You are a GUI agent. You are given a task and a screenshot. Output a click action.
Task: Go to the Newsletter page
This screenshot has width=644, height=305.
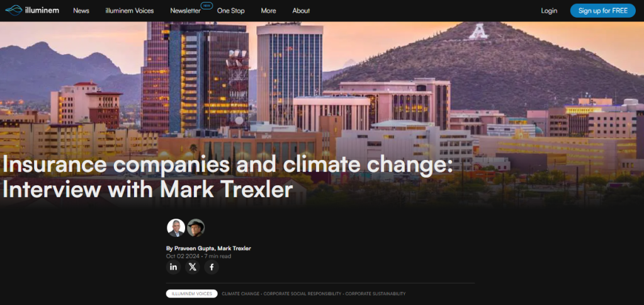point(186,11)
